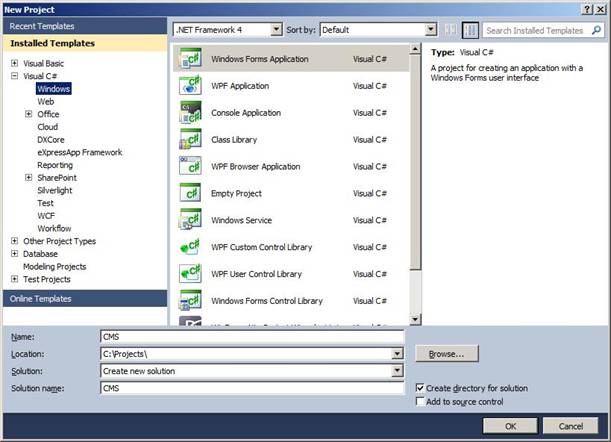Open the Solution options dropdown
The image size is (611, 442).
pyautogui.click(x=397, y=371)
